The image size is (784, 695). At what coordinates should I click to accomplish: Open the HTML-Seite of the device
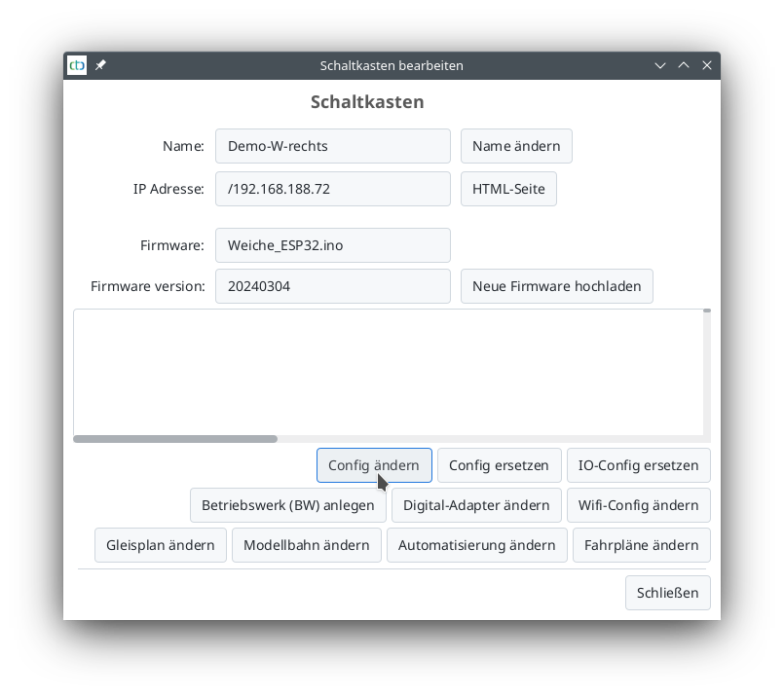tap(508, 189)
